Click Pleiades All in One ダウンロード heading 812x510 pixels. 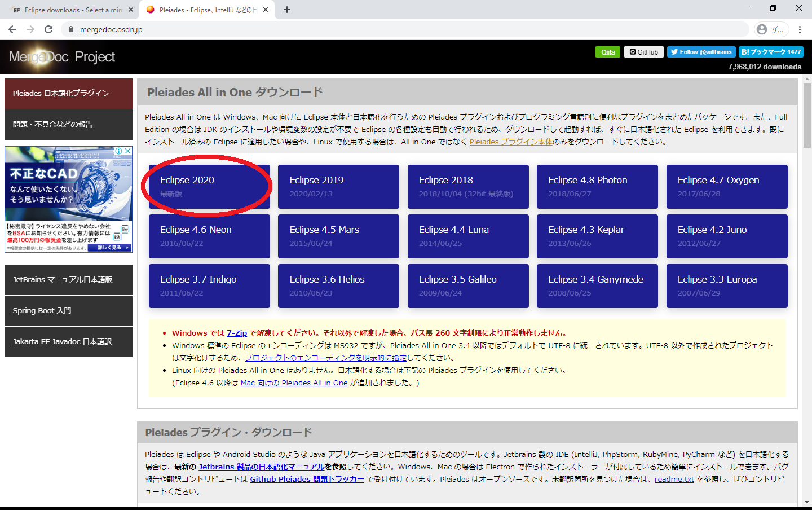pos(235,93)
